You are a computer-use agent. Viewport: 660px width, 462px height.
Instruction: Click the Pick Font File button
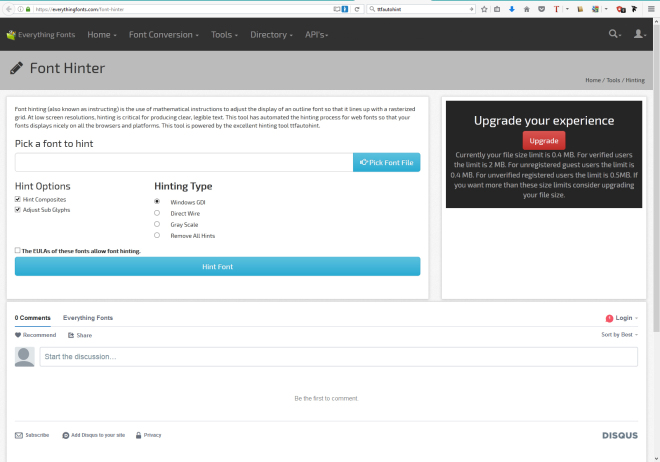pos(386,162)
